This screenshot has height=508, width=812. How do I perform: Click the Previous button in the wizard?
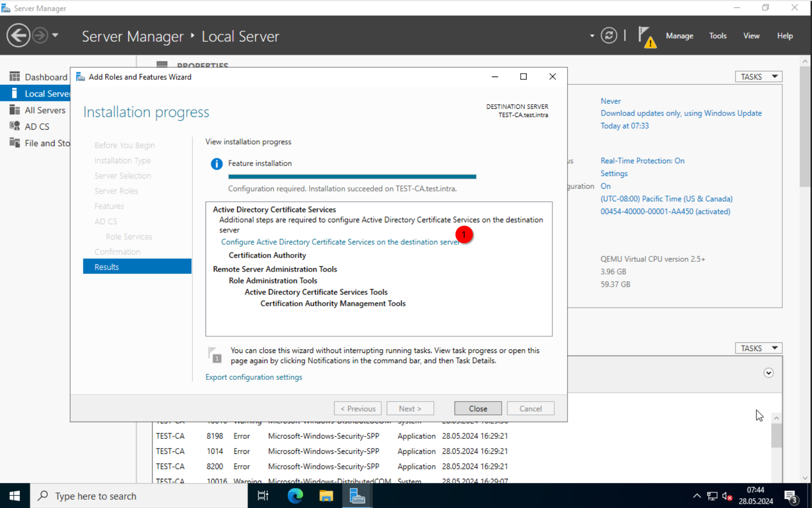pyautogui.click(x=358, y=409)
